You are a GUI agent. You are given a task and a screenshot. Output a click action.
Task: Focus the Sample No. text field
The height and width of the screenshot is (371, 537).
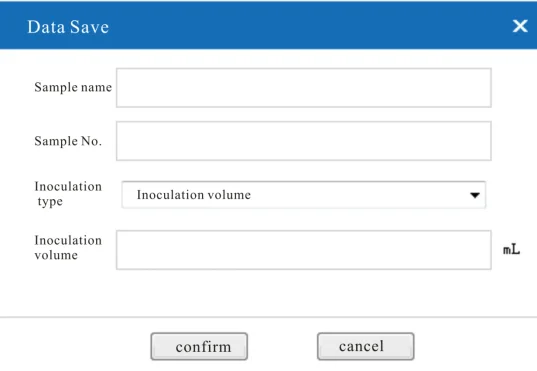click(x=304, y=141)
